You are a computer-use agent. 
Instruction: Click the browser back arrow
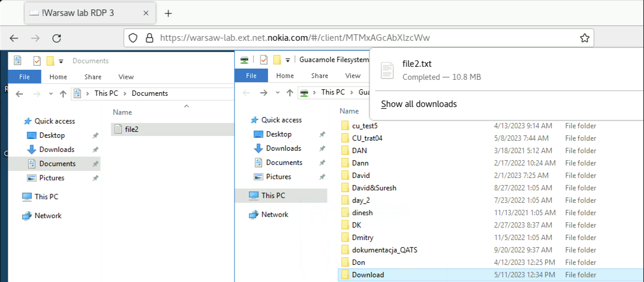coord(14,38)
